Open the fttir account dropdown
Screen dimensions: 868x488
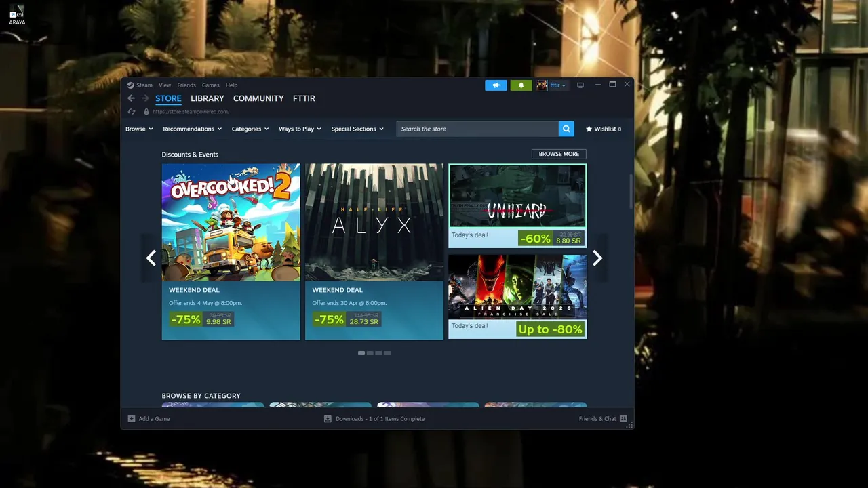(x=559, y=85)
